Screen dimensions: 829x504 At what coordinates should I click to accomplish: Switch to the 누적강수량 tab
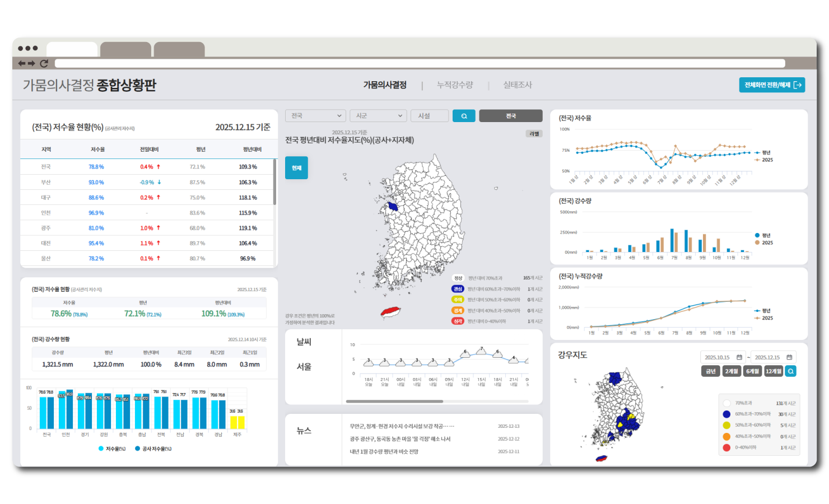click(455, 85)
